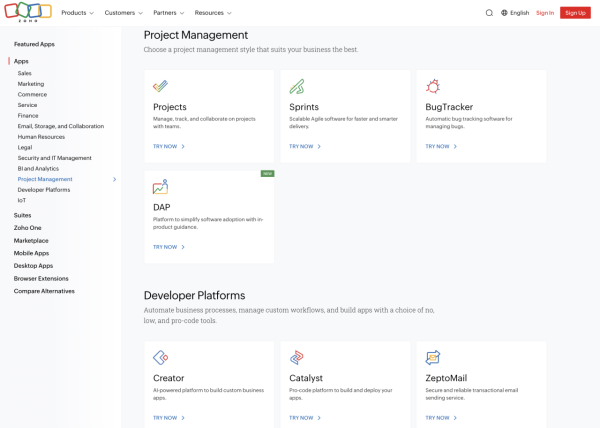
Task: Click the Catalyst app icon
Action: coord(297,358)
